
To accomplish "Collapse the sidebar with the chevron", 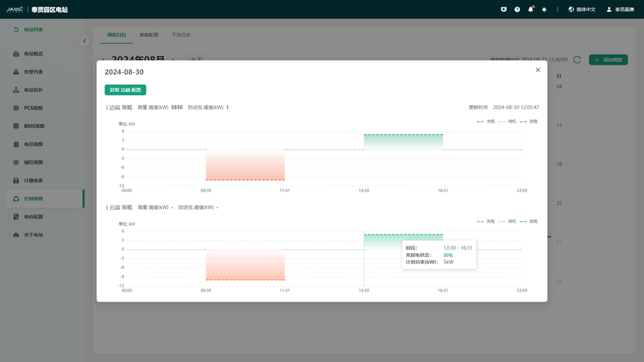I will [x=85, y=41].
